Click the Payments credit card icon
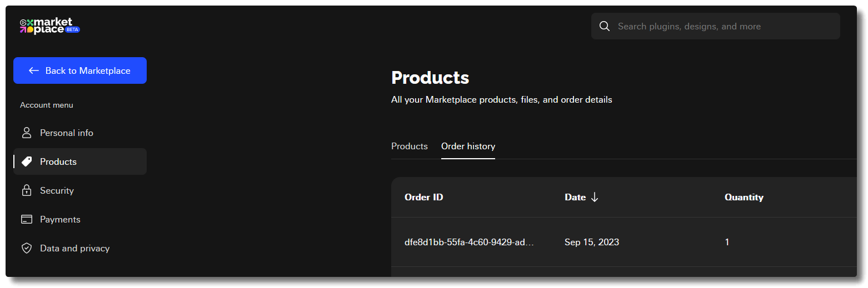 coord(27,219)
